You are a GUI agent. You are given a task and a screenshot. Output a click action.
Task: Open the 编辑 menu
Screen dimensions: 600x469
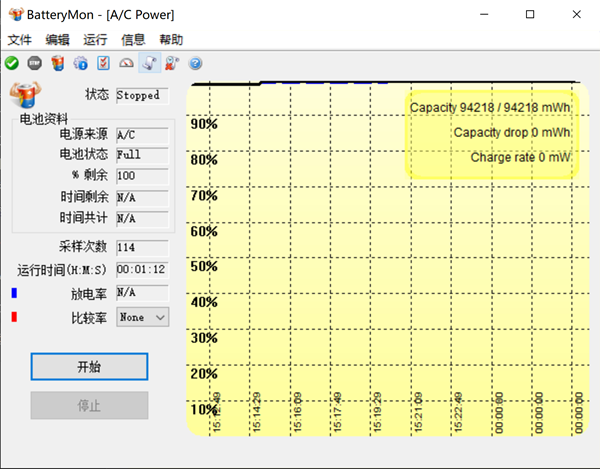pyautogui.click(x=57, y=40)
